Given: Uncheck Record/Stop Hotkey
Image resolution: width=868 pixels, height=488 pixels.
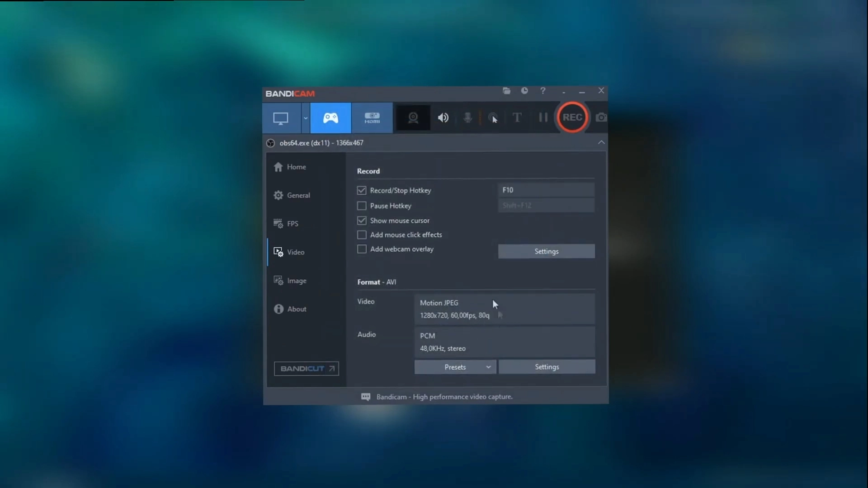Looking at the screenshot, I should coord(362,191).
